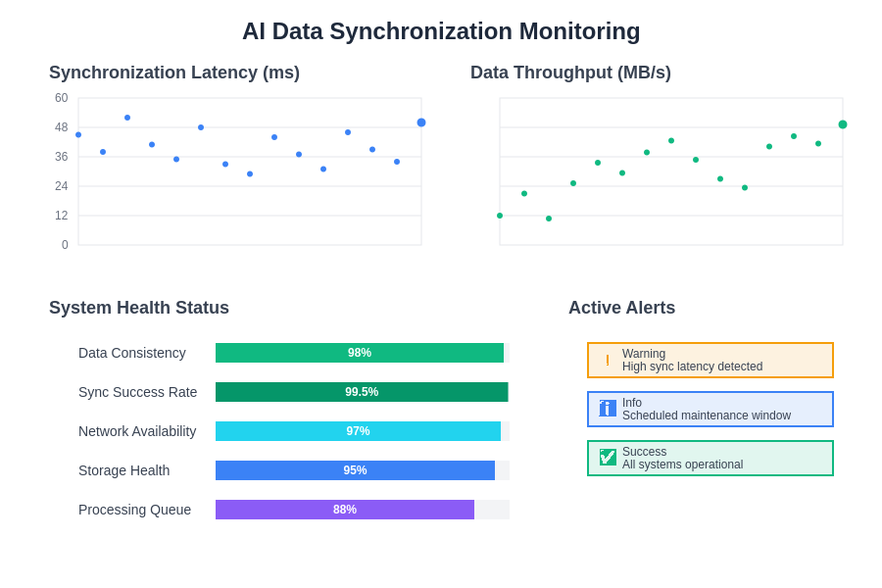This screenshot has width=882, height=588.
Task: Open the High sync latency warning alert
Action: coord(710,361)
